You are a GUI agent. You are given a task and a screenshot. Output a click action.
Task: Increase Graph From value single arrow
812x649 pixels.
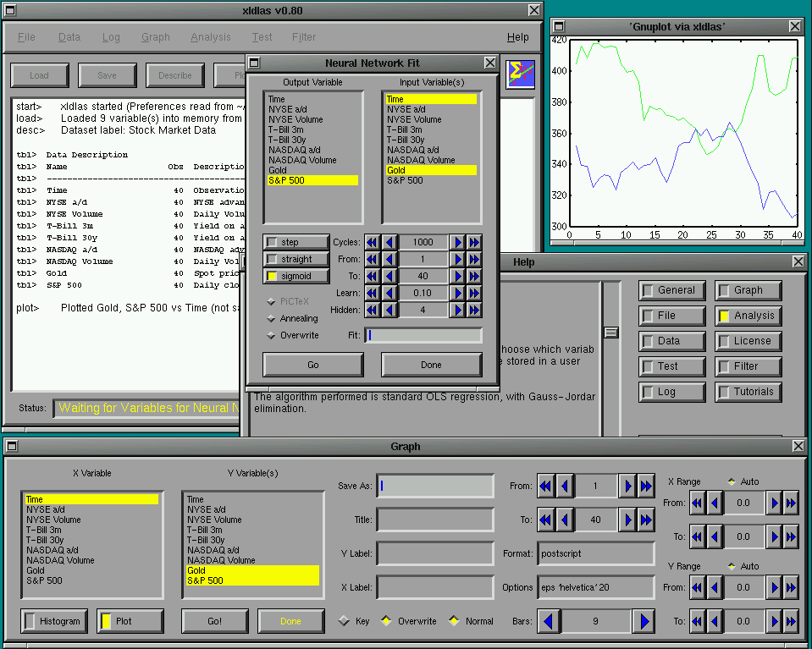tap(627, 486)
